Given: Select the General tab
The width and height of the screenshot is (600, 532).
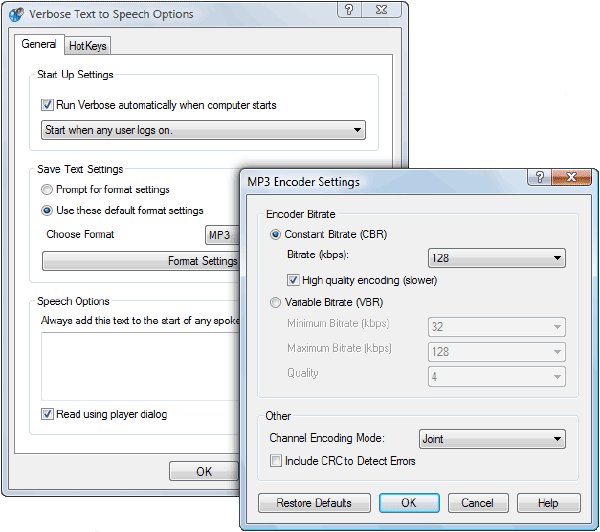Looking at the screenshot, I should (39, 44).
